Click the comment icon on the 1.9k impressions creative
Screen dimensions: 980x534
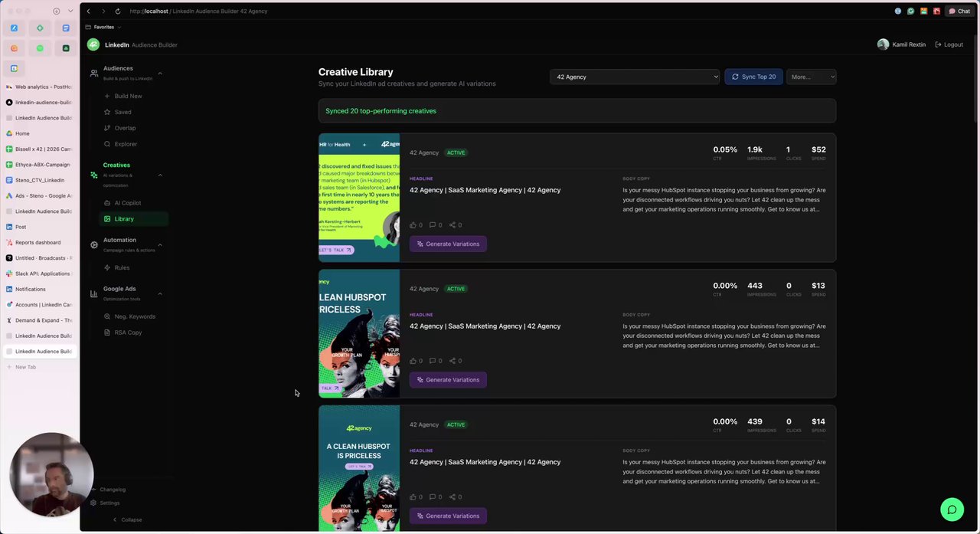point(433,225)
